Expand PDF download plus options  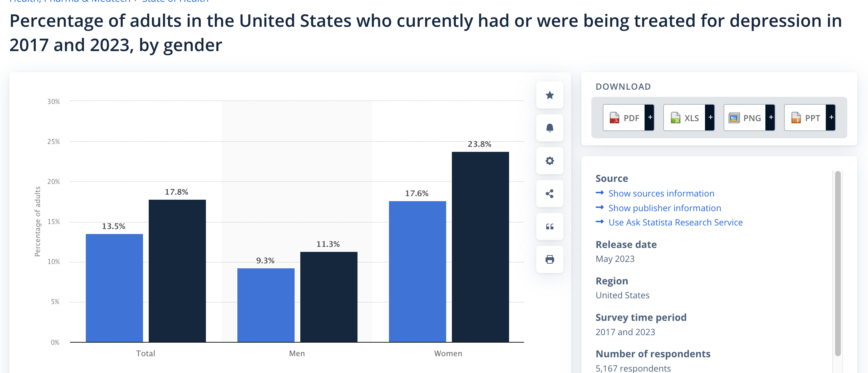click(x=650, y=118)
